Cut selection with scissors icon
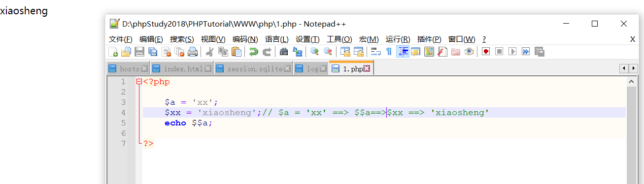The image size is (644, 184). (x=209, y=51)
